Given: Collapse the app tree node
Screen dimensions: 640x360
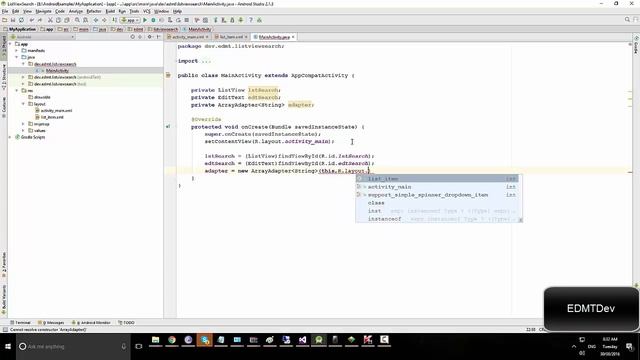Looking at the screenshot, I should tap(10, 44).
